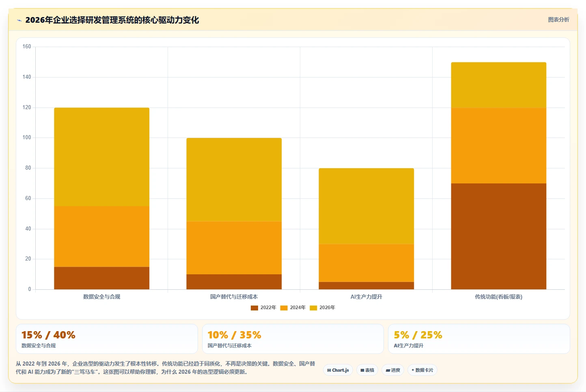Click the Chart.js tag pill

pos(338,370)
